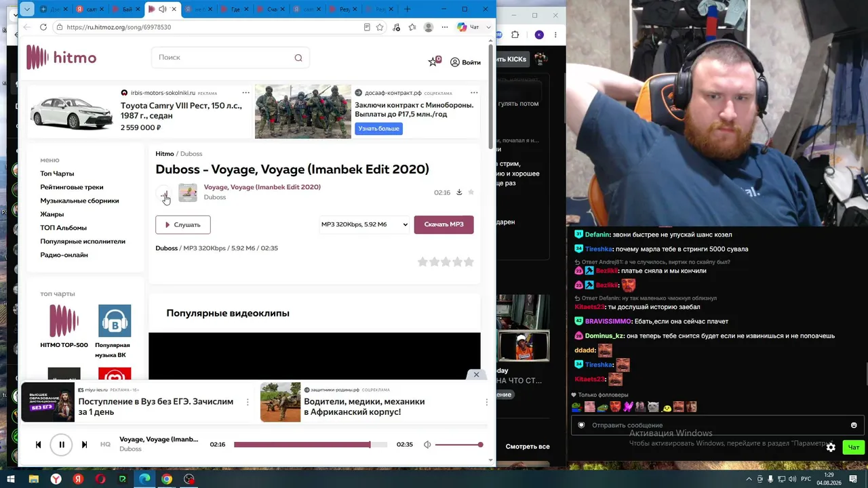Click the Скачать MP3 button
This screenshot has height=488, width=868.
[444, 224]
